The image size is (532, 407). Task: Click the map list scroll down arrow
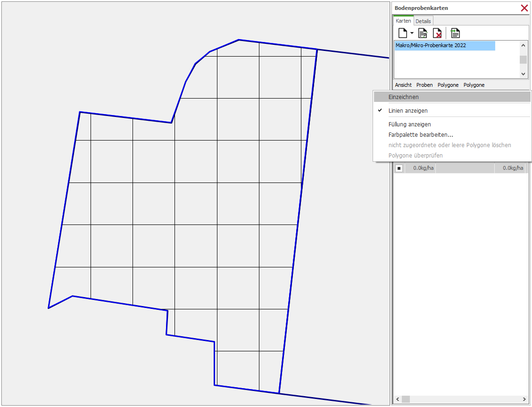523,74
